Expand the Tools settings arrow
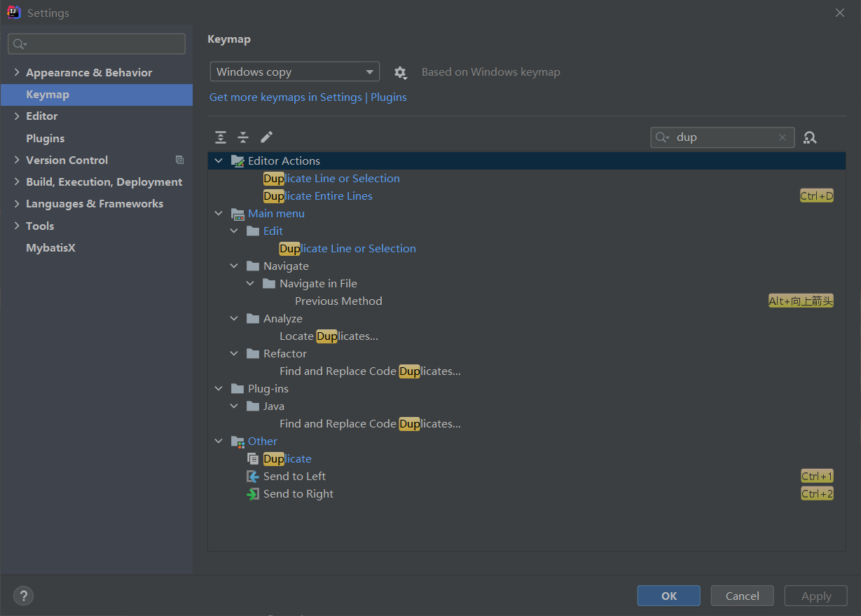Screen dimensions: 861x616 [17, 226]
